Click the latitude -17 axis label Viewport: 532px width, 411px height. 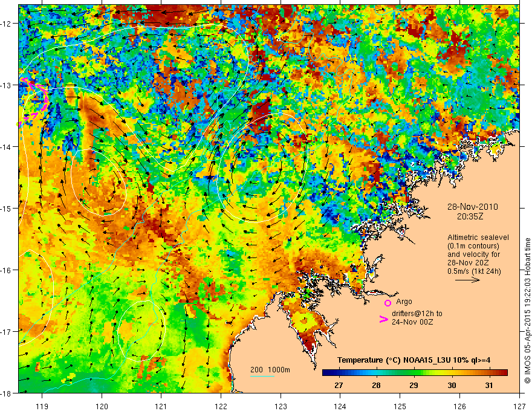click(7, 332)
